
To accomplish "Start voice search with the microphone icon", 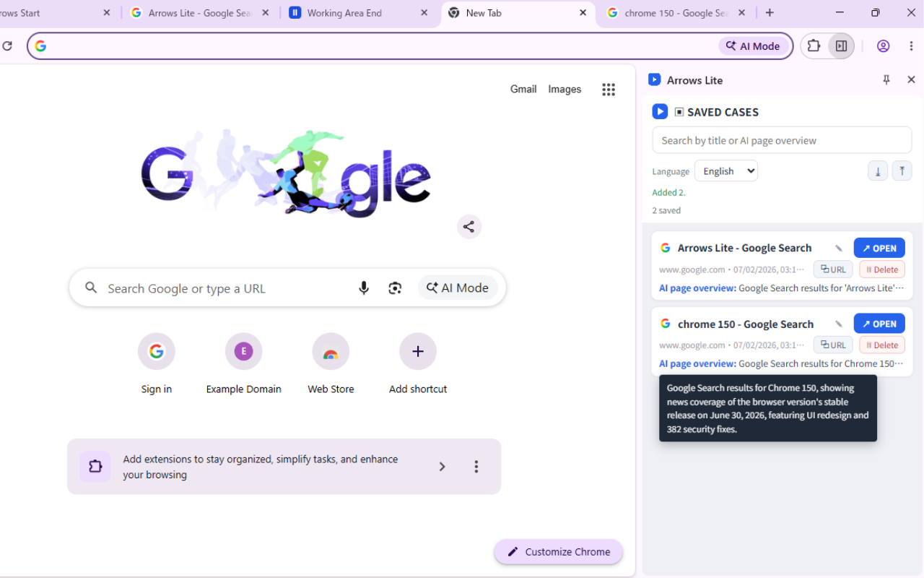I will 364,288.
